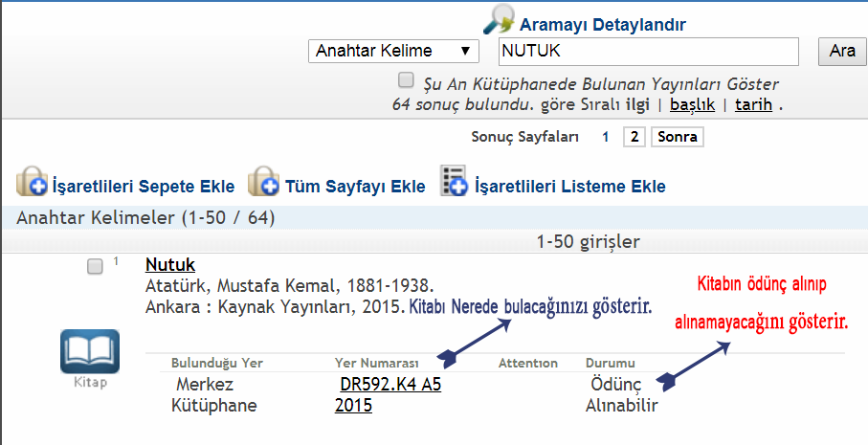Click the Sonra next page button
The width and height of the screenshot is (868, 445).
coord(677,137)
